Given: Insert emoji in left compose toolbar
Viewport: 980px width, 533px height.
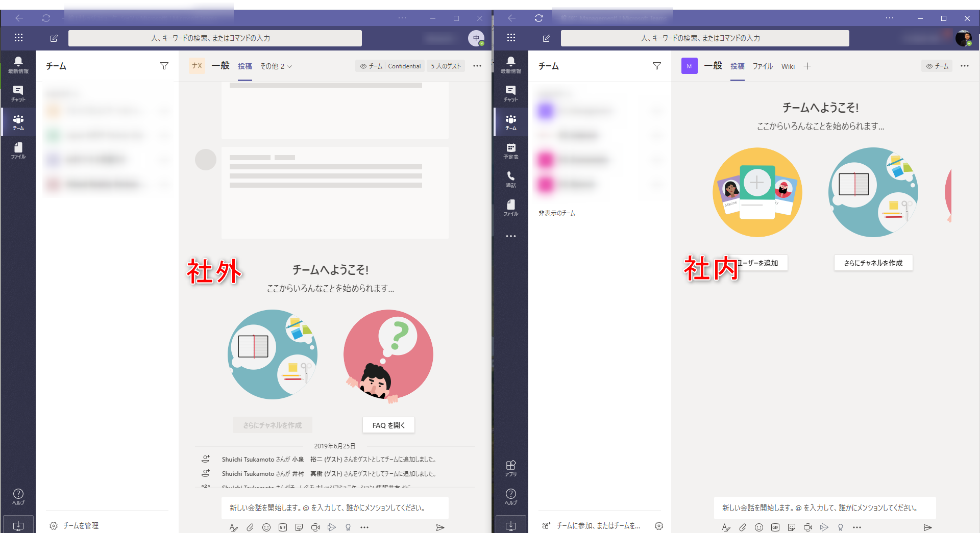Looking at the screenshot, I should point(266,527).
